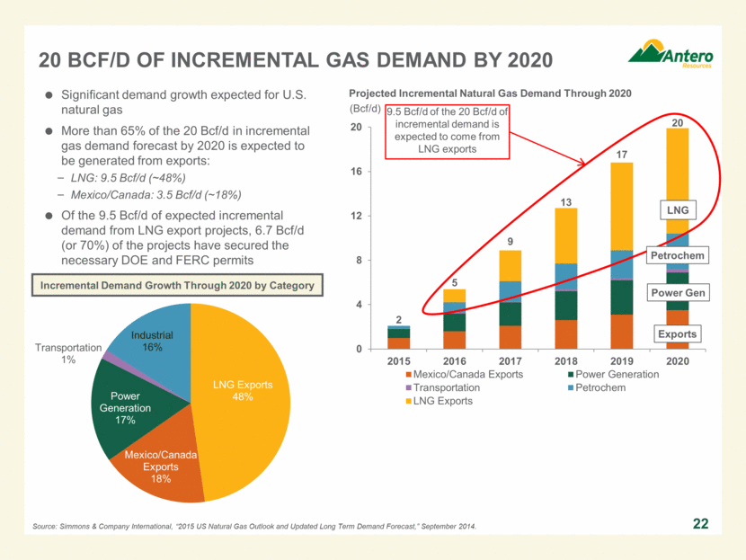Click the total '9' above the 2017 bar
746x560 pixels.
tap(510, 242)
